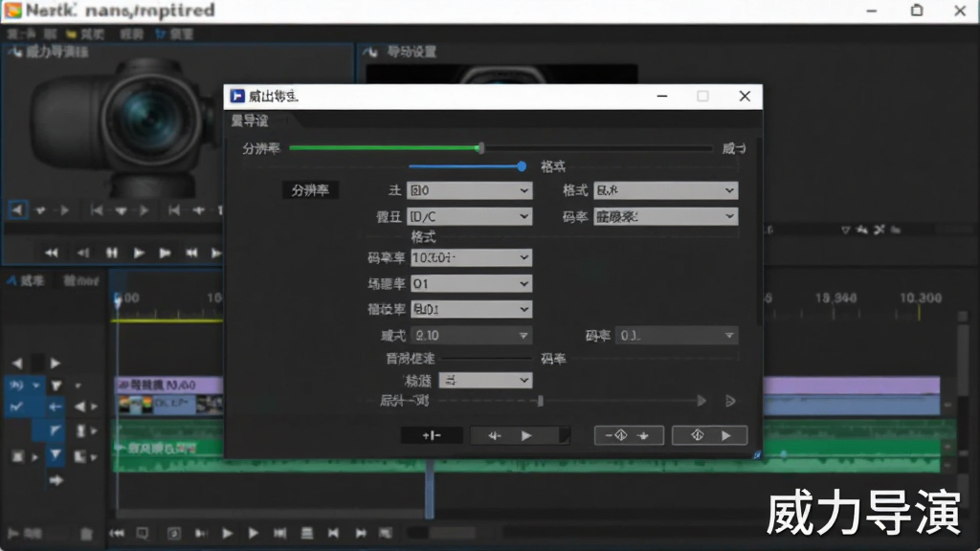Viewport: 980px width, 551px height.
Task: Open the first menu in the main menu bar
Action: coord(21,33)
